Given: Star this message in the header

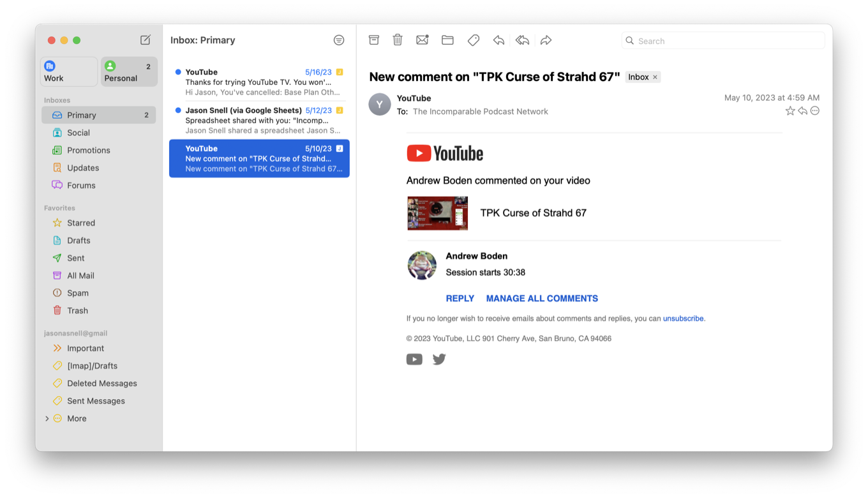Looking at the screenshot, I should pyautogui.click(x=790, y=111).
